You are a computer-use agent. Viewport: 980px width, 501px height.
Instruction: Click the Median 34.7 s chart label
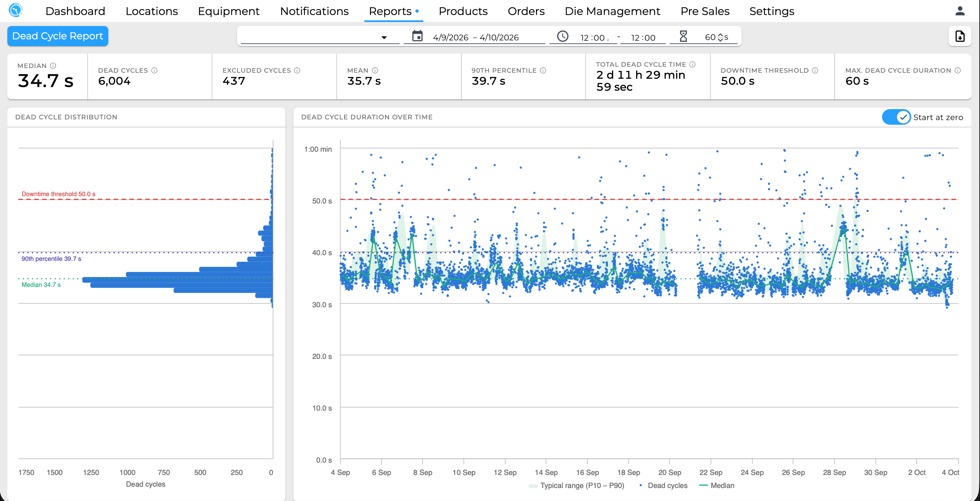41,285
